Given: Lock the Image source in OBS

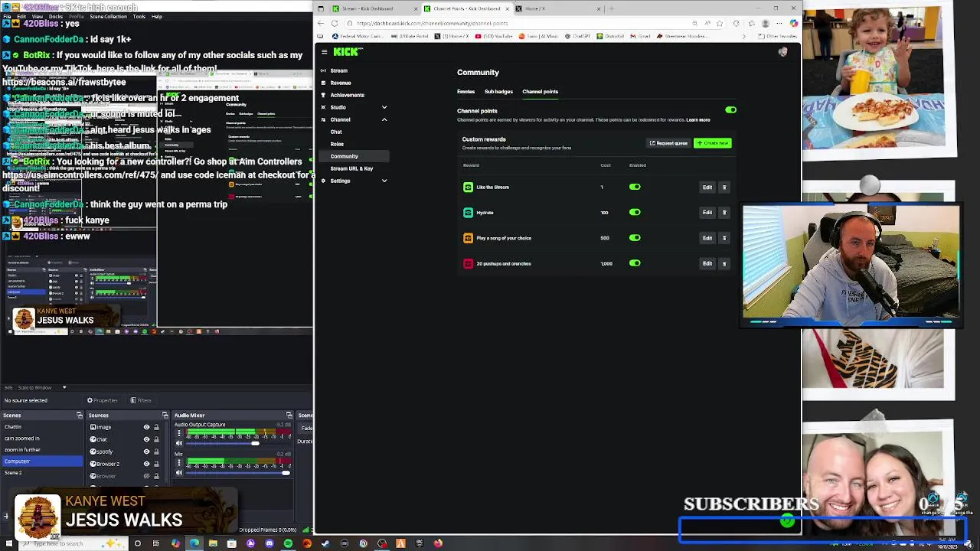Looking at the screenshot, I should pyautogui.click(x=156, y=428).
